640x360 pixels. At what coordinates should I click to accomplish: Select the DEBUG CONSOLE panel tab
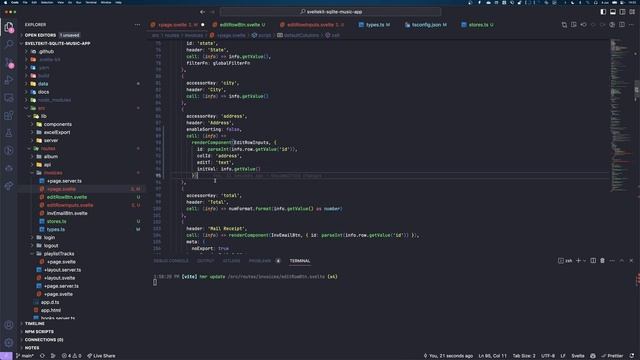171,261
